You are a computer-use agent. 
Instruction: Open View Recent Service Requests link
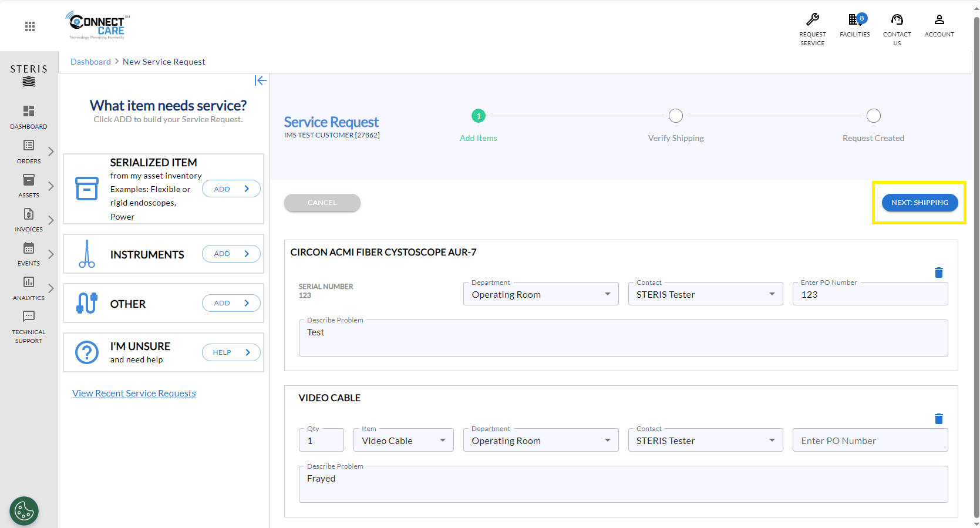click(134, 394)
